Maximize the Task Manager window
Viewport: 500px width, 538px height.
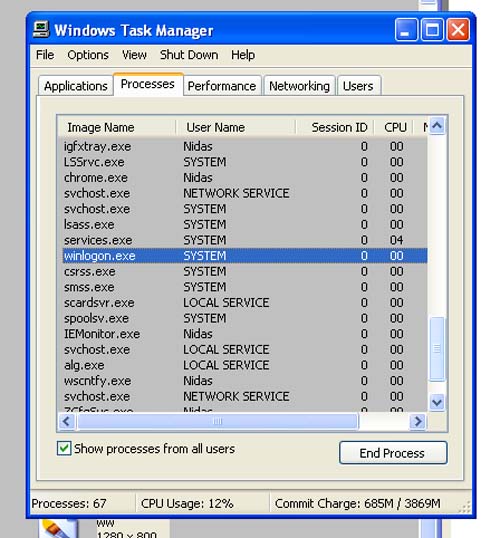(x=432, y=30)
